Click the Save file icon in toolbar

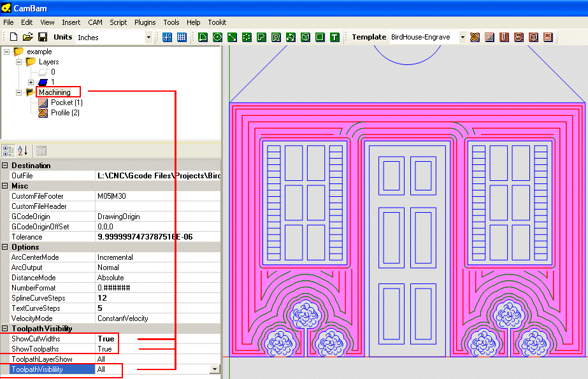[x=43, y=37]
